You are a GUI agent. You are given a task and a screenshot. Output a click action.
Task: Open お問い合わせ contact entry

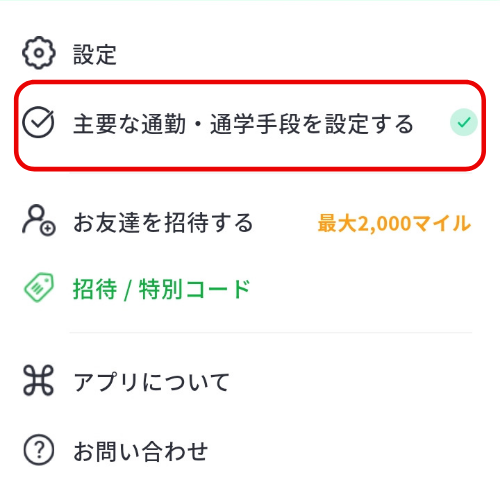click(x=140, y=451)
